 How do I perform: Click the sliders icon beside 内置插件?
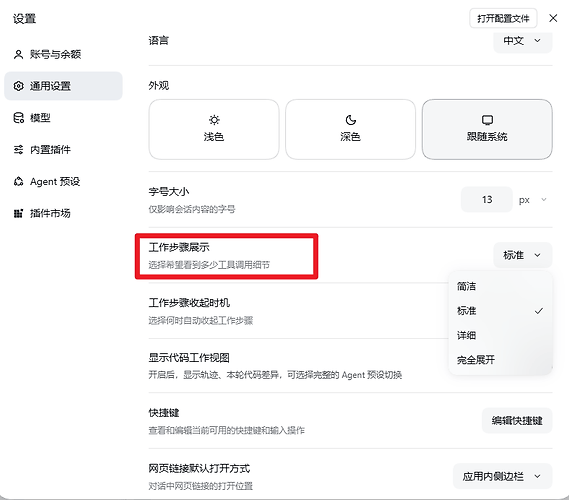pyautogui.click(x=18, y=149)
